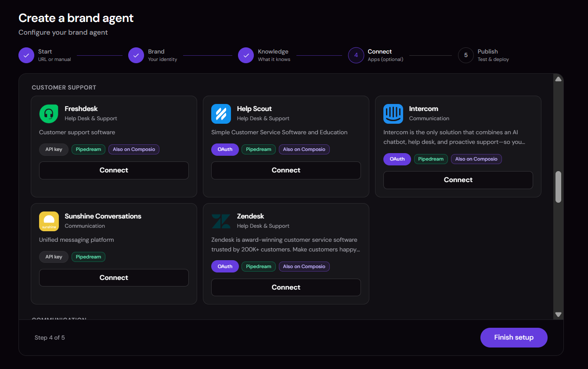Click the Intercom card title
Screen dimensions: 588x369
click(x=423, y=109)
